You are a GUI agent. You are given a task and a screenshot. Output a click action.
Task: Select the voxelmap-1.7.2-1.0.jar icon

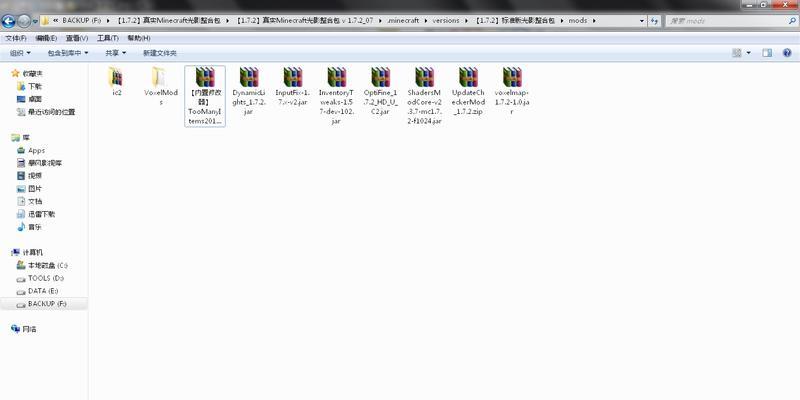(512, 77)
